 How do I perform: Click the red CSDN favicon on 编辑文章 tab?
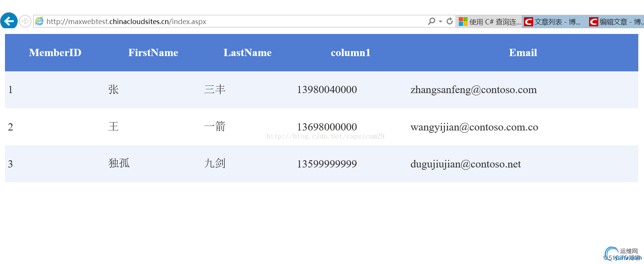tap(593, 22)
